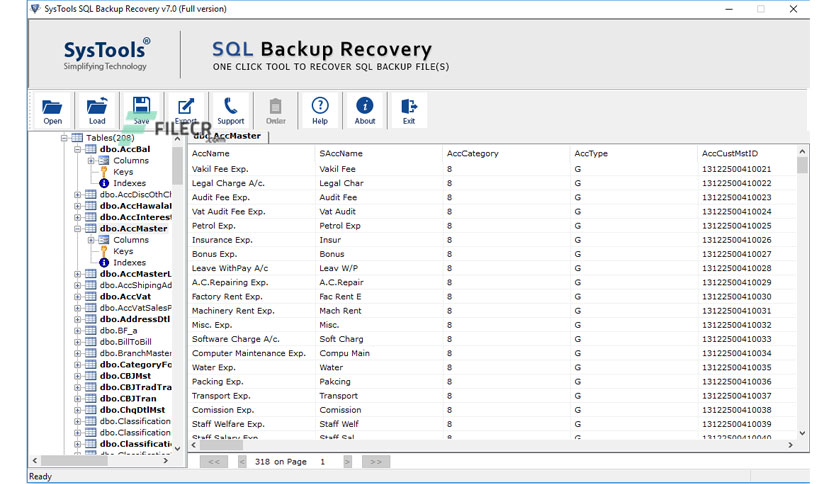Go to first page button
836x484 pixels.
[214, 462]
